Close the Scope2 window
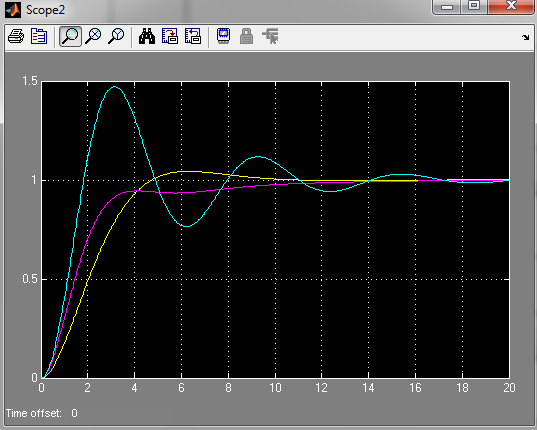 click(x=511, y=6)
